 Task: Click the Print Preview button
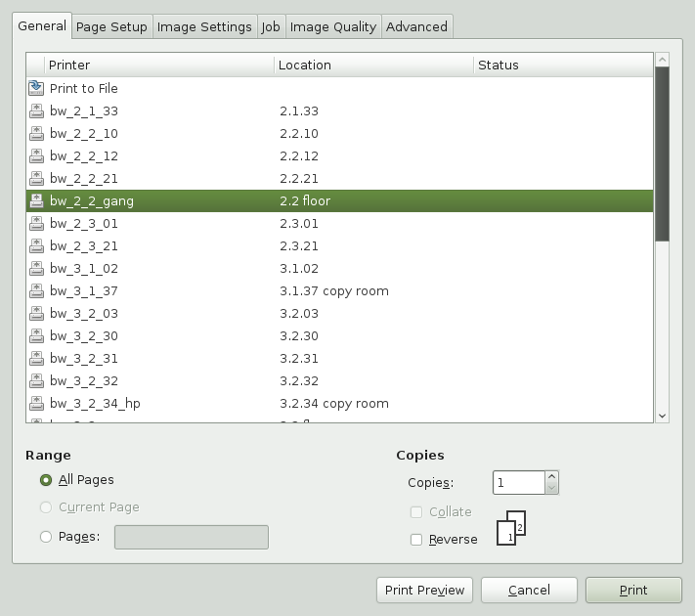(x=424, y=591)
